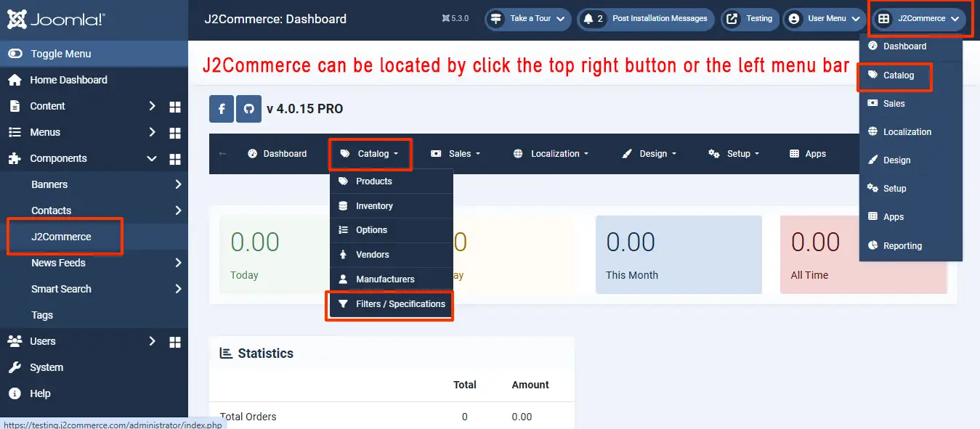The height and width of the screenshot is (429, 980).
Task: Open Apps in the J2Commerce toolbar
Action: pos(808,154)
